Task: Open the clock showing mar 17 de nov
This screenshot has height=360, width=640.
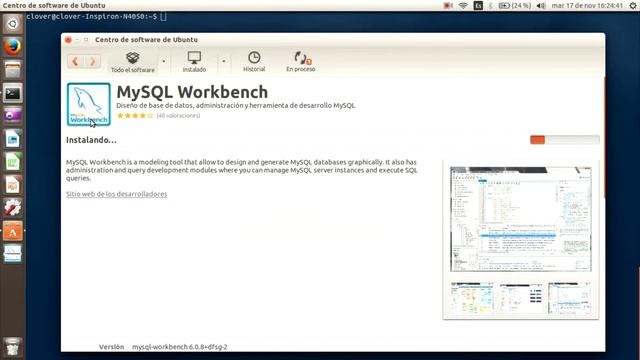Action: (587, 5)
